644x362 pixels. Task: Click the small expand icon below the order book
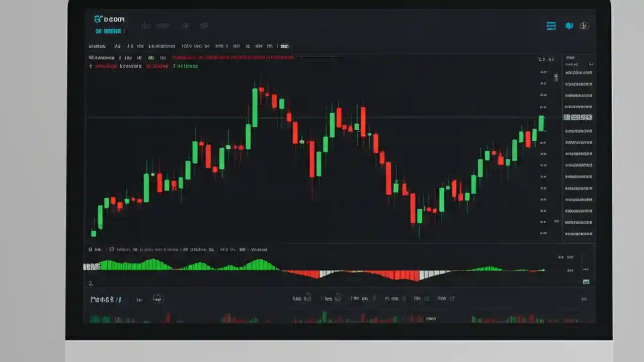pos(586,282)
